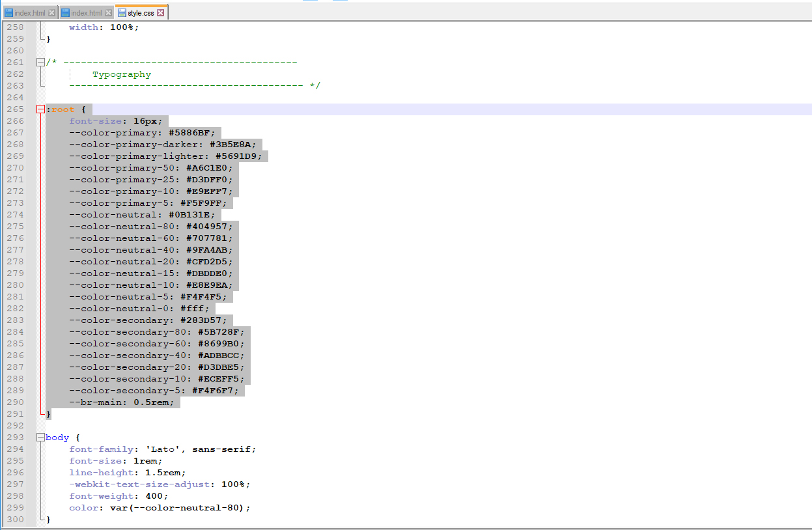Click line number 300 in the margin
This screenshot has height=530, width=812.
(15, 520)
